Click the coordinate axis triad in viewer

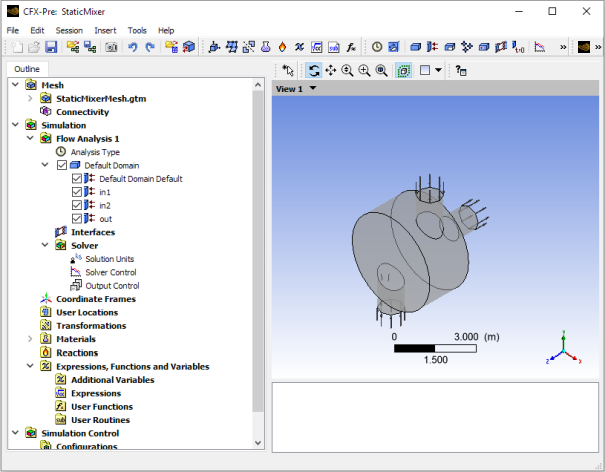564,349
